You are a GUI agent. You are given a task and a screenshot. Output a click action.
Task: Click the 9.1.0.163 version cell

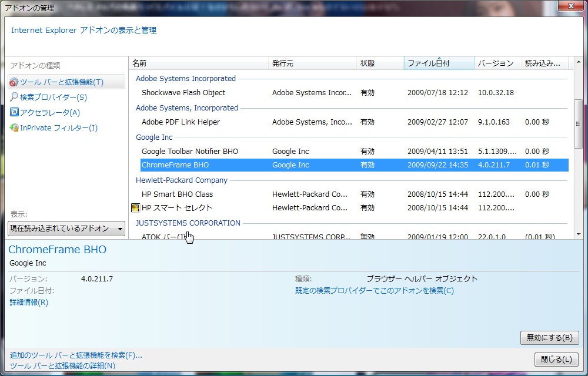(493, 122)
